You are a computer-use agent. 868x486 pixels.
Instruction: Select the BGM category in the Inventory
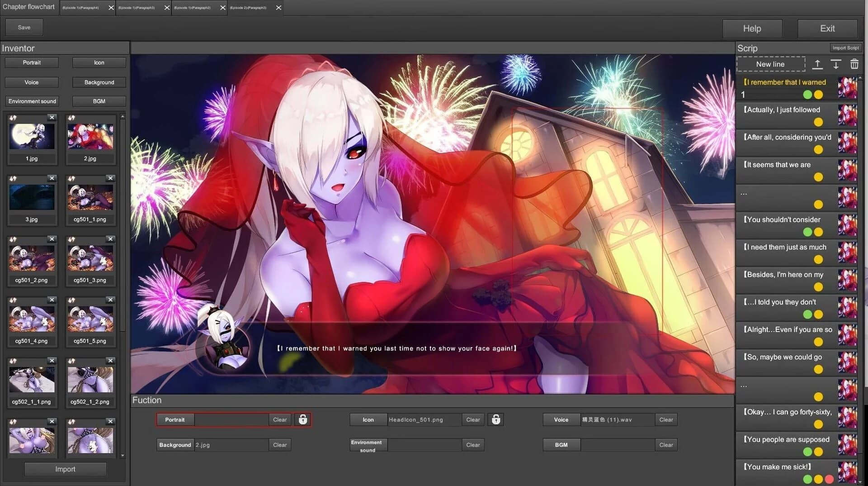pyautogui.click(x=99, y=101)
